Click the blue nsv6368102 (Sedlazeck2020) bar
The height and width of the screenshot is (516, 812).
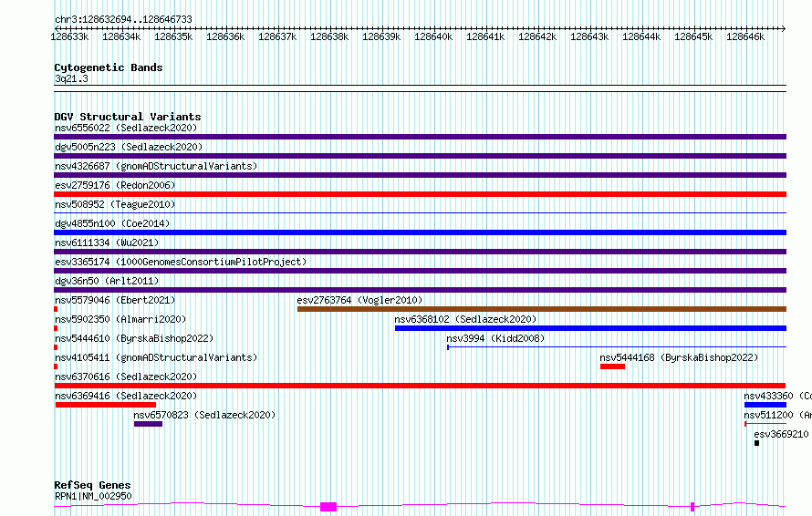click(x=590, y=328)
